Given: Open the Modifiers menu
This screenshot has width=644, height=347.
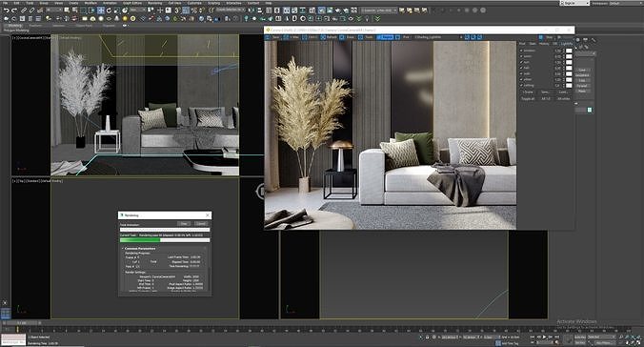Looking at the screenshot, I should [91, 3].
